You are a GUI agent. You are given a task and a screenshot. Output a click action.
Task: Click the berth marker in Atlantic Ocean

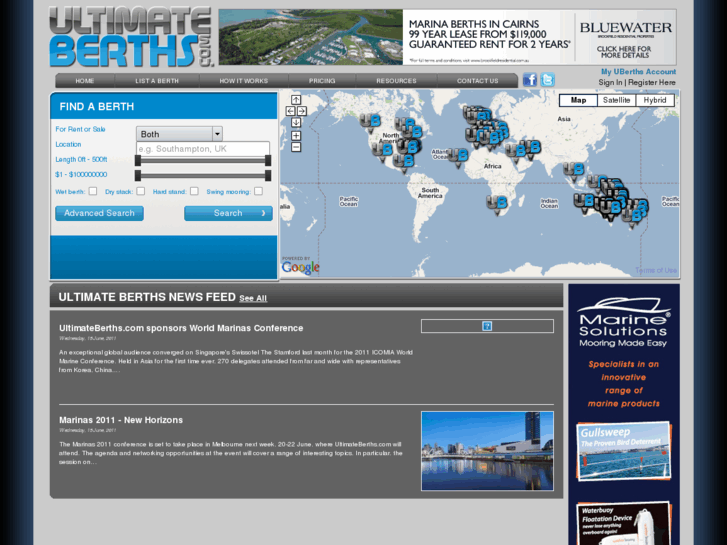pyautogui.click(x=458, y=158)
